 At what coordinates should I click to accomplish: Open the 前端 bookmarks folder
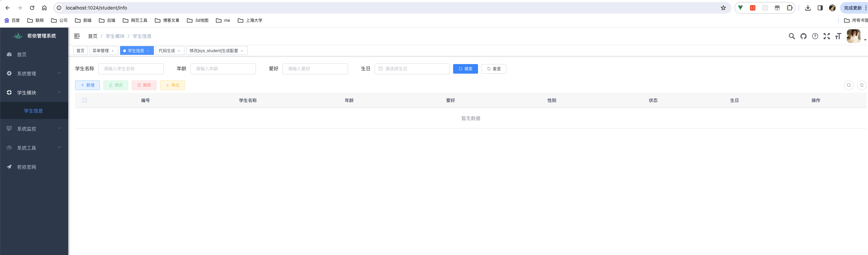[x=83, y=20]
